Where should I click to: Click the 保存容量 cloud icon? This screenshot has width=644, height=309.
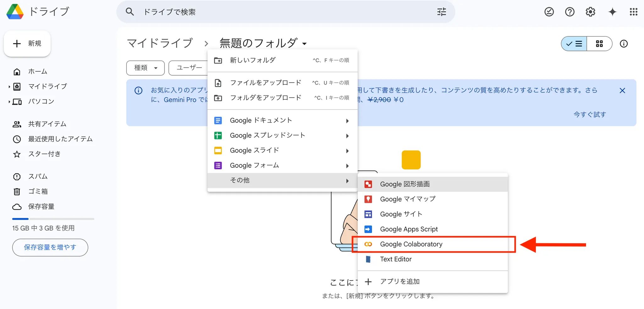click(17, 207)
